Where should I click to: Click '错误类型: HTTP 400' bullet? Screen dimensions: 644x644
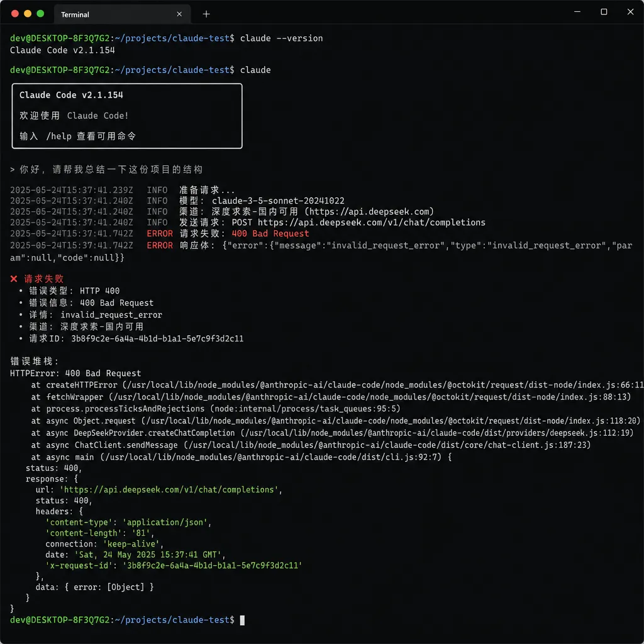(x=74, y=291)
